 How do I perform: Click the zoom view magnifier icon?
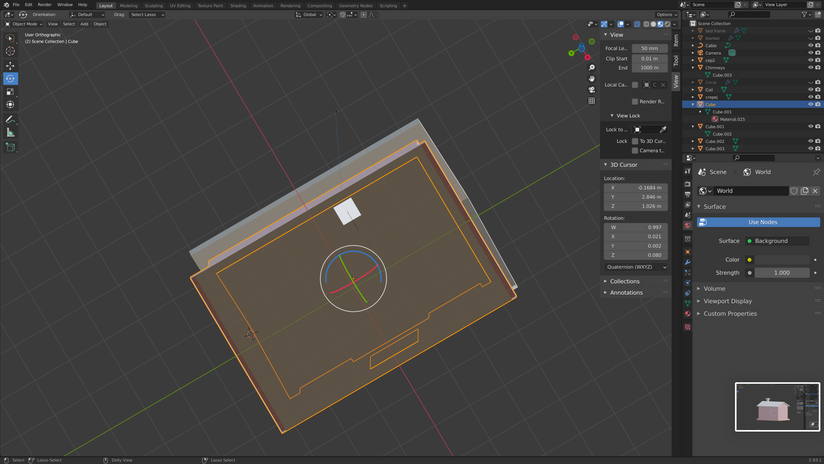click(592, 68)
